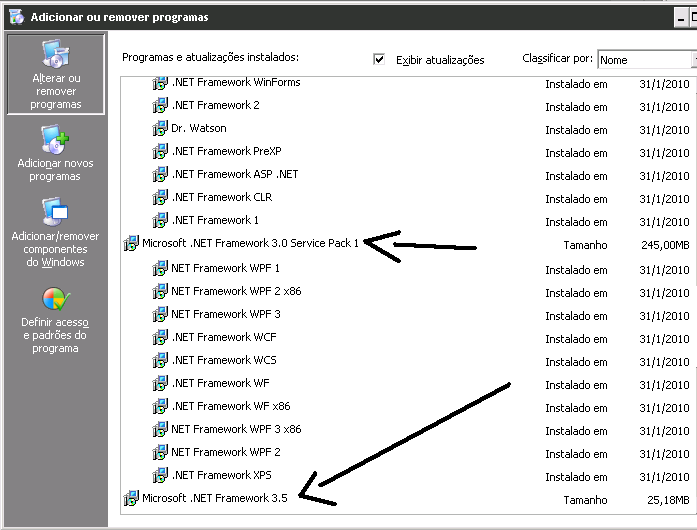The image size is (697, 530).
Task: Click icon beside NET Framework WPF 3 x86
Action: coord(160,430)
